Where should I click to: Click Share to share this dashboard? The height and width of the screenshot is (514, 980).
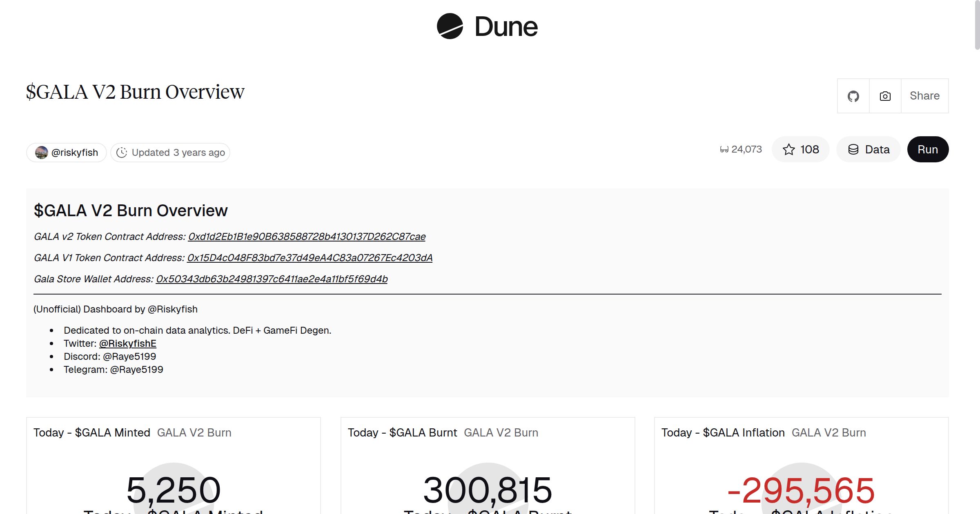924,95
